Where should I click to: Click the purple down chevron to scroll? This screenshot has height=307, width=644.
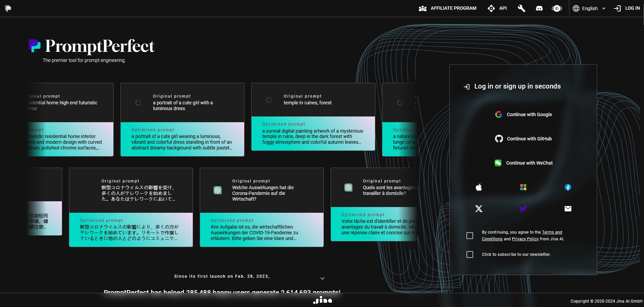tap(323, 278)
